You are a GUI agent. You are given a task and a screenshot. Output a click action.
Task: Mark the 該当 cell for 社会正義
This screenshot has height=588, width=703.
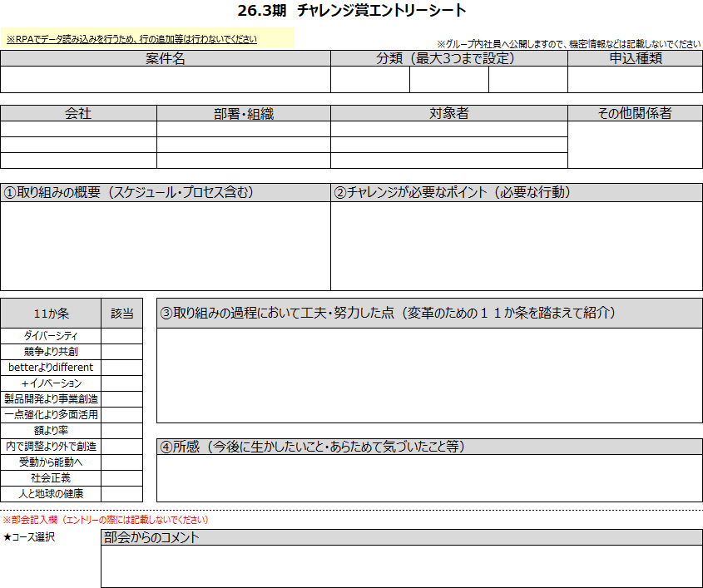[x=121, y=478]
